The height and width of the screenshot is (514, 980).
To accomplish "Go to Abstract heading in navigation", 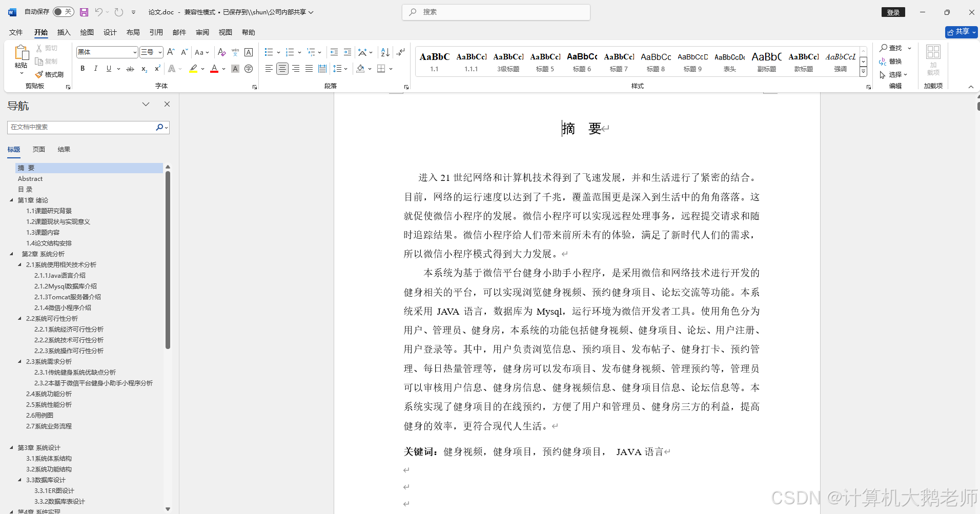I will (x=30, y=179).
